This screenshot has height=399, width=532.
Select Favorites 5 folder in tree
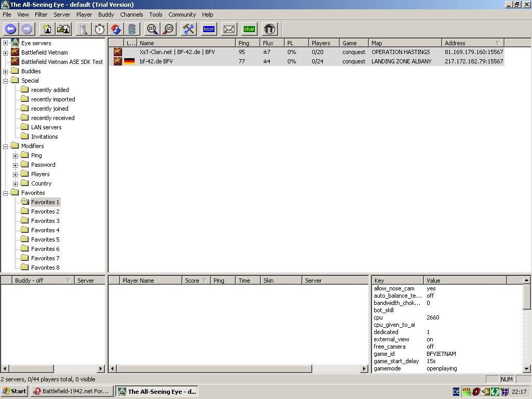tap(45, 240)
